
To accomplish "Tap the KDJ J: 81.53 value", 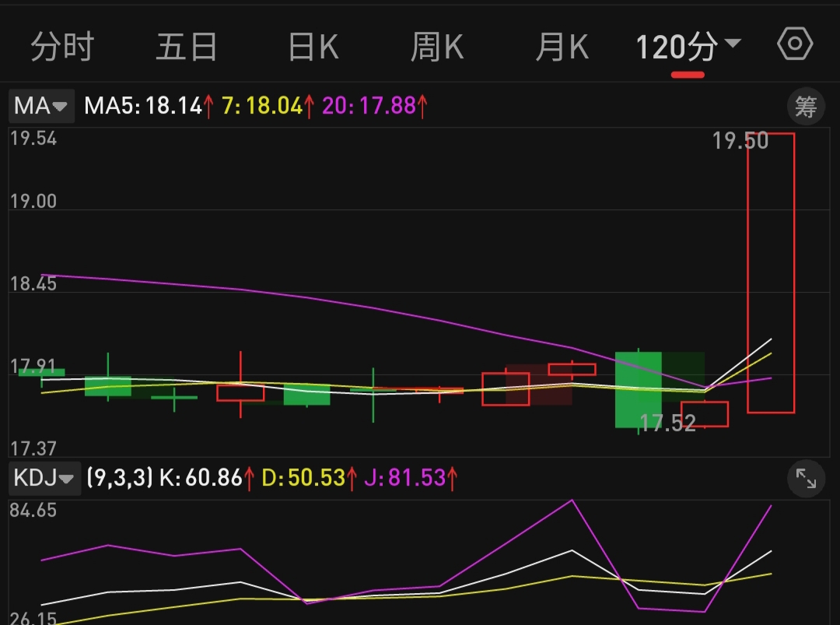I will click(411, 478).
